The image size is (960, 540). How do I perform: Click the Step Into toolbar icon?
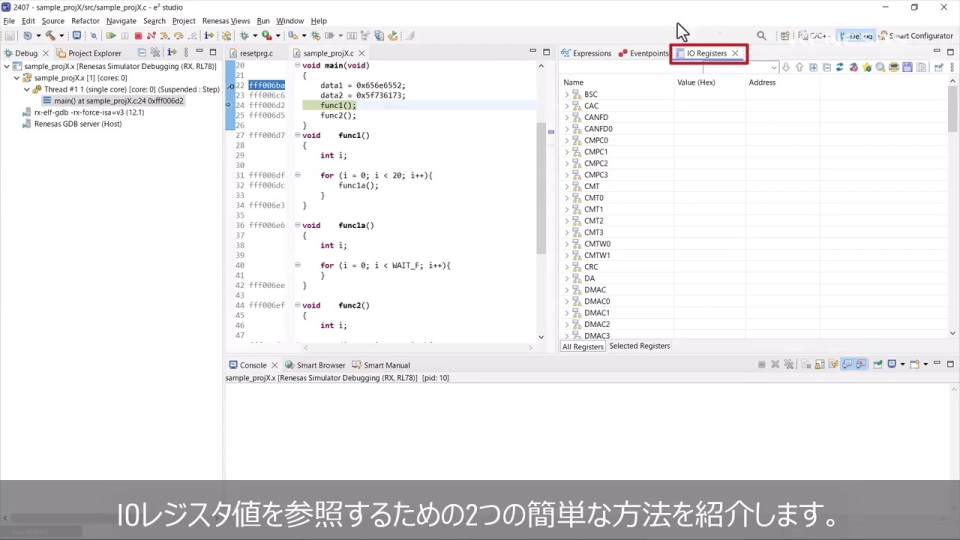click(165, 36)
